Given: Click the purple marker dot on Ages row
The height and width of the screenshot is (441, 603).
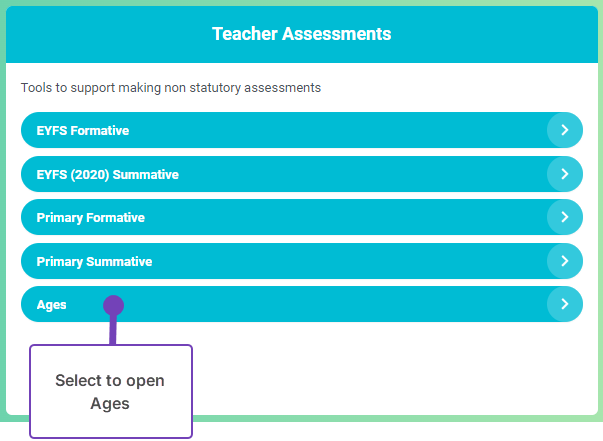Looking at the screenshot, I should pos(113,304).
